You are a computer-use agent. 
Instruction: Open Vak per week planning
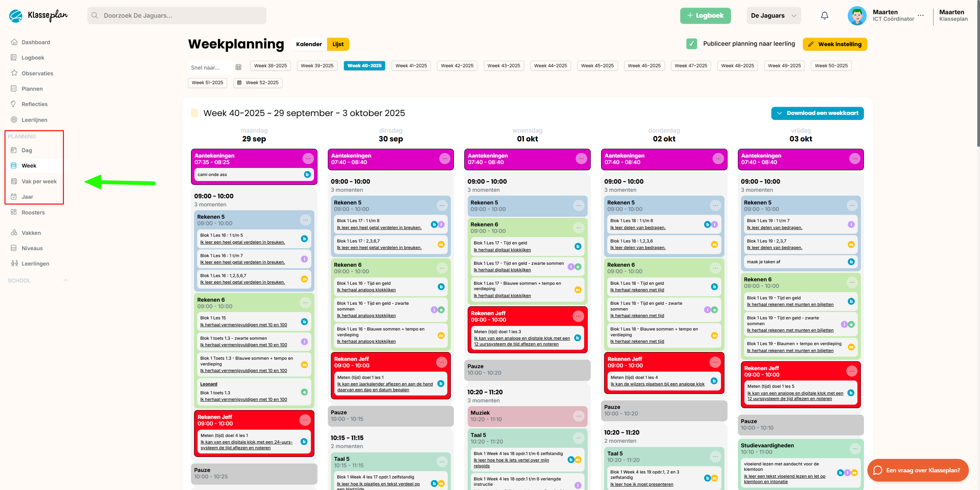click(39, 181)
